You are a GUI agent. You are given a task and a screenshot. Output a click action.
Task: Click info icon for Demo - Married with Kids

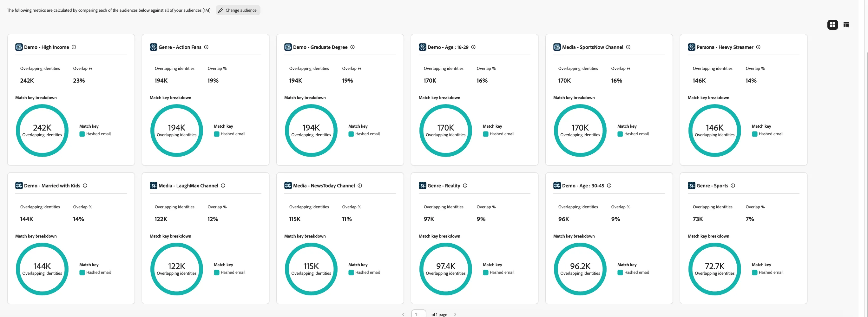(x=85, y=185)
